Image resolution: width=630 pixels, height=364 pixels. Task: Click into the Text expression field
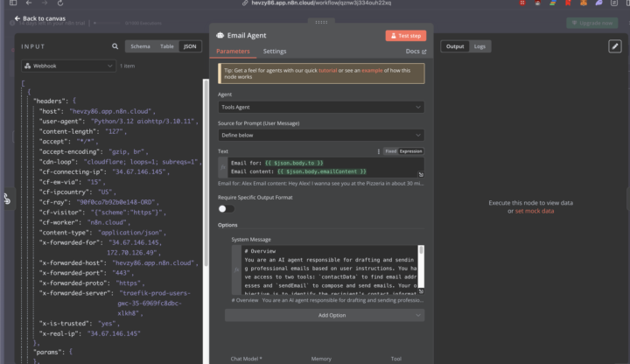(x=325, y=167)
